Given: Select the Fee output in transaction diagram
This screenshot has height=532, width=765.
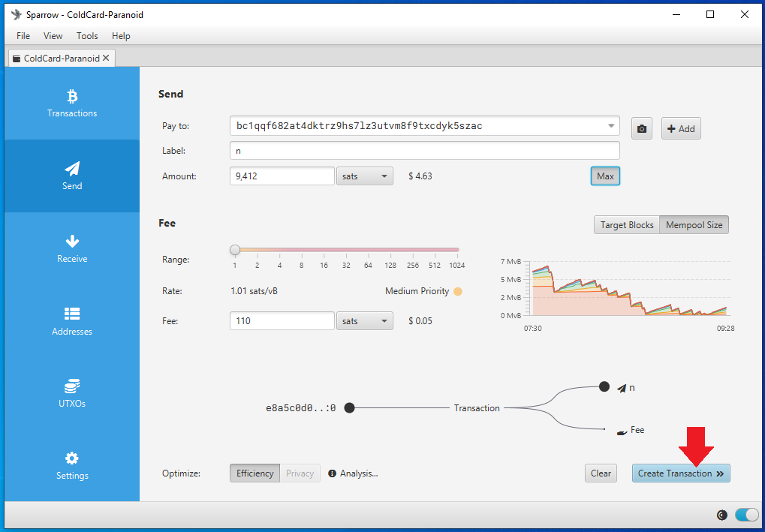Looking at the screenshot, I should 631,430.
